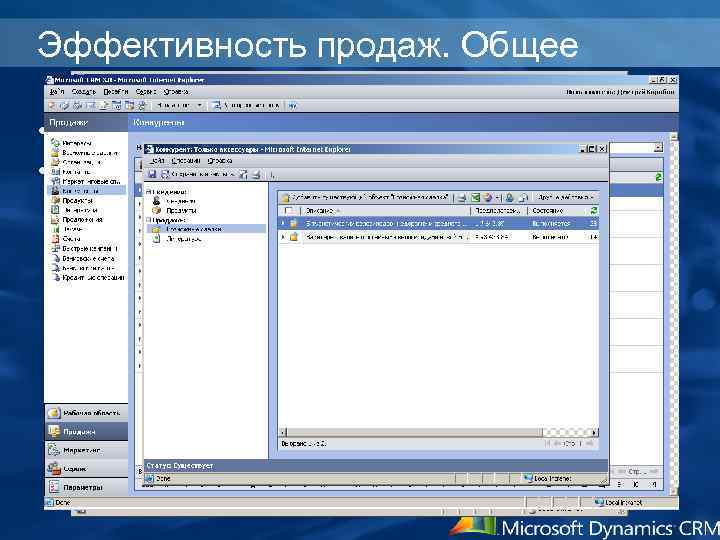Open the Создать menu in the main CRM window

coord(84,92)
